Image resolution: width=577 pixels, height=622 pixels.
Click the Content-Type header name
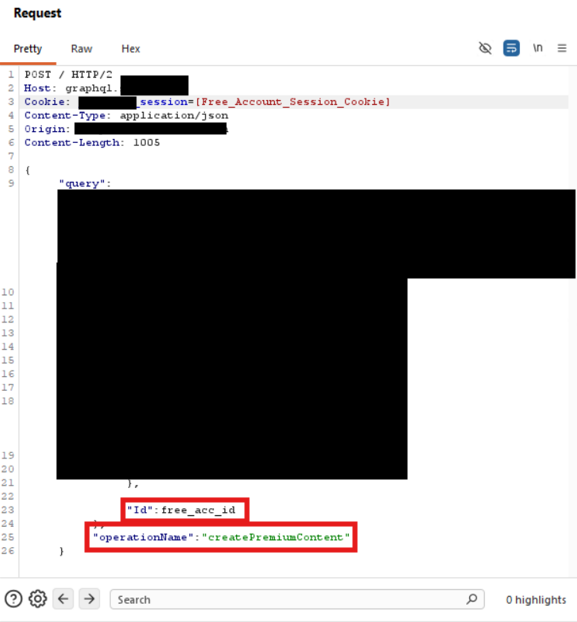[65, 115]
